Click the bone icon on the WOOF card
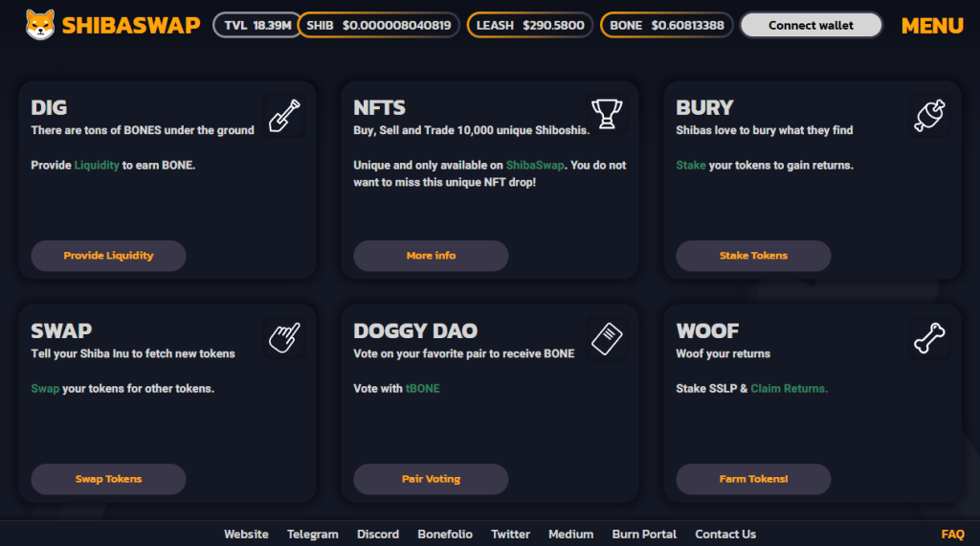This screenshot has width=980, height=546. pos(929,338)
